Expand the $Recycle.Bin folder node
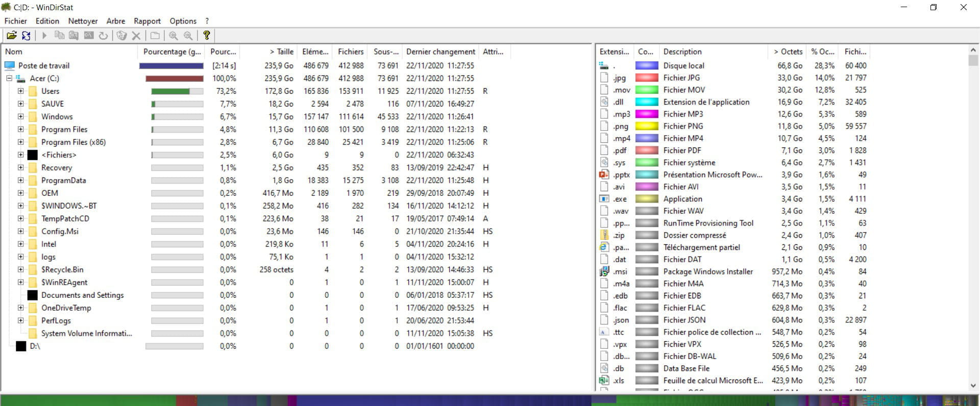This screenshot has height=406, width=980. (x=20, y=269)
